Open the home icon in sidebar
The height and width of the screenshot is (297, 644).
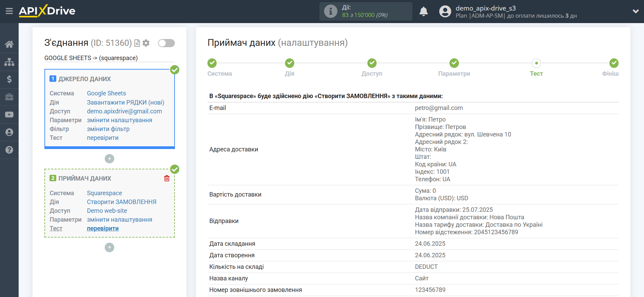(9, 44)
